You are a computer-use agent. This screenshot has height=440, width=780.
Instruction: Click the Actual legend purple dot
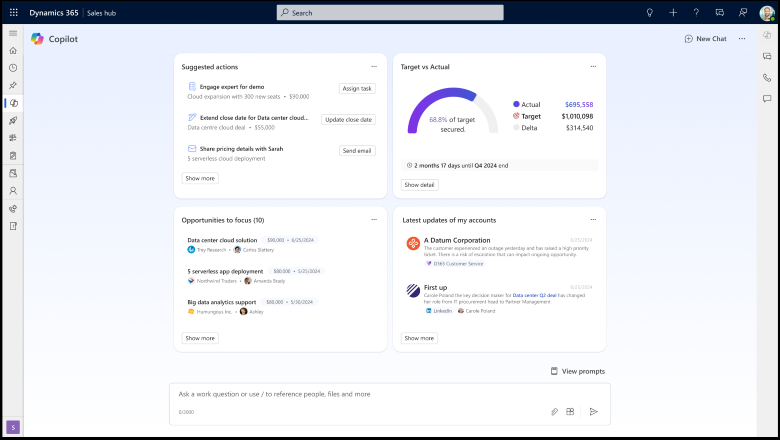516,104
